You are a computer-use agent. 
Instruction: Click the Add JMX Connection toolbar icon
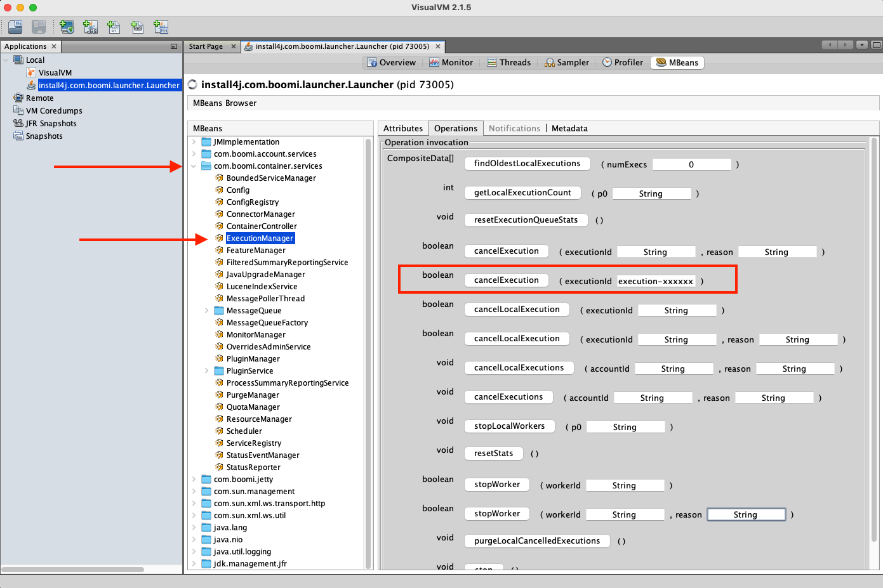[90, 27]
